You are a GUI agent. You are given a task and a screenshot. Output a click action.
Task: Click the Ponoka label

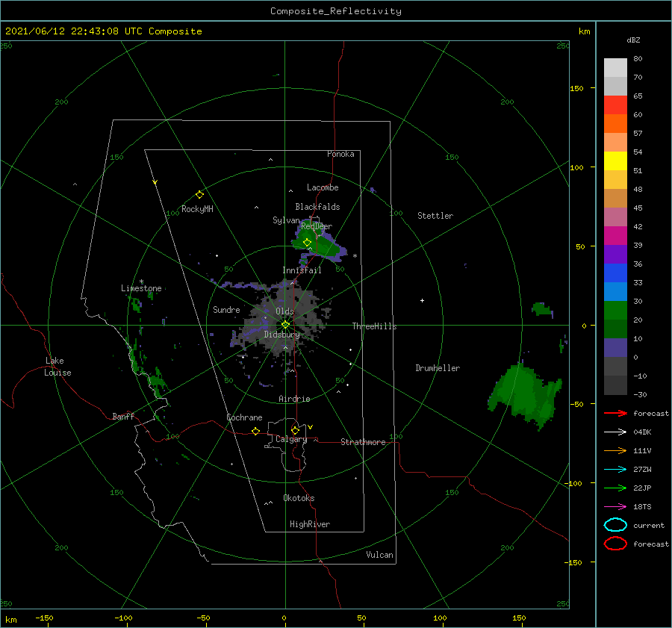tap(340, 154)
